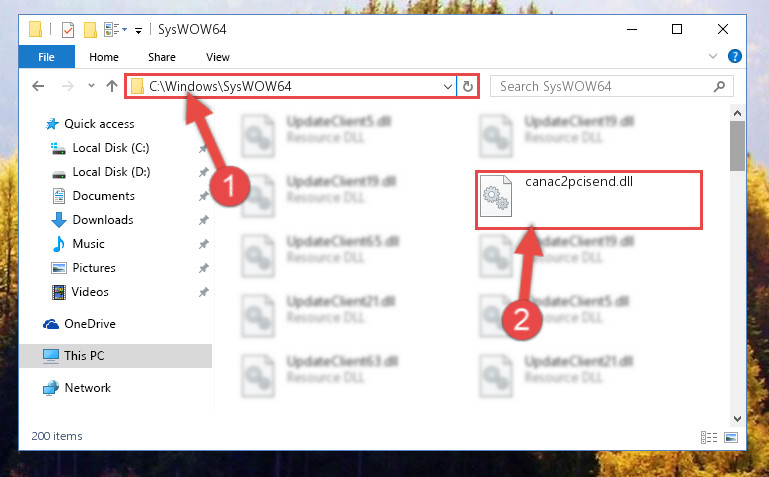
Task: Switch to Large icons view layout
Action: click(731, 437)
